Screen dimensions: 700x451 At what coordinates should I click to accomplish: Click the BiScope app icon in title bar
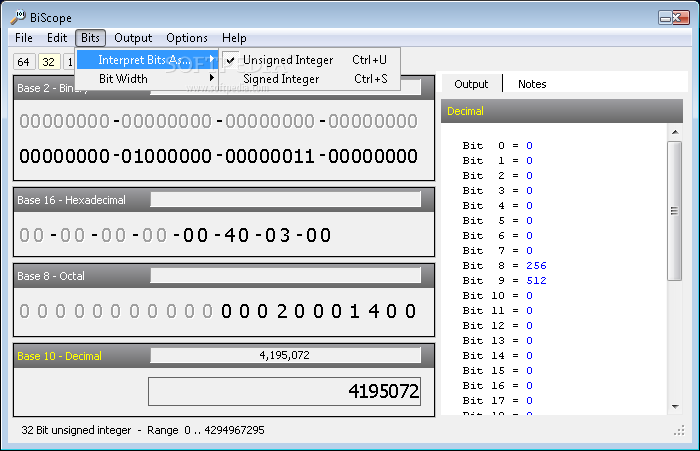pos(18,17)
